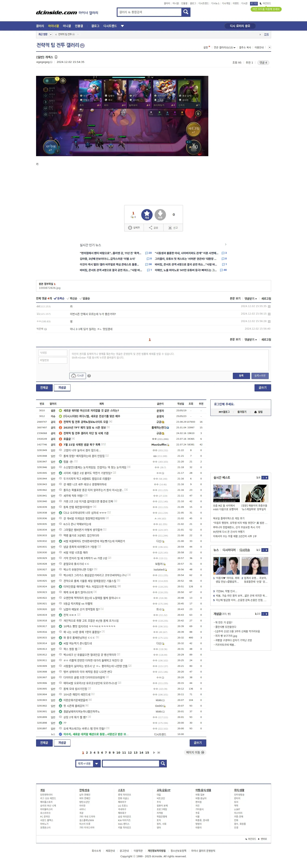
Task: Click the question mark help icon beside 디시콘
Action: pyautogui.click(x=89, y=376)
